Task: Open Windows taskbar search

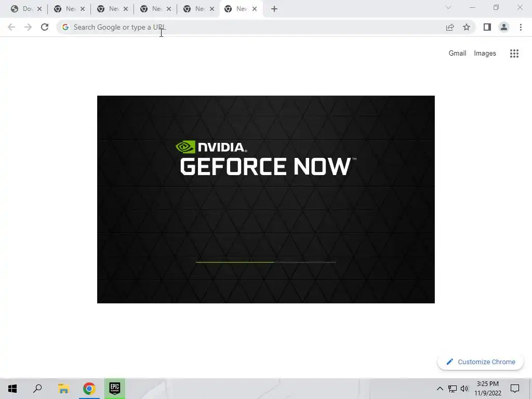Action: (37, 389)
